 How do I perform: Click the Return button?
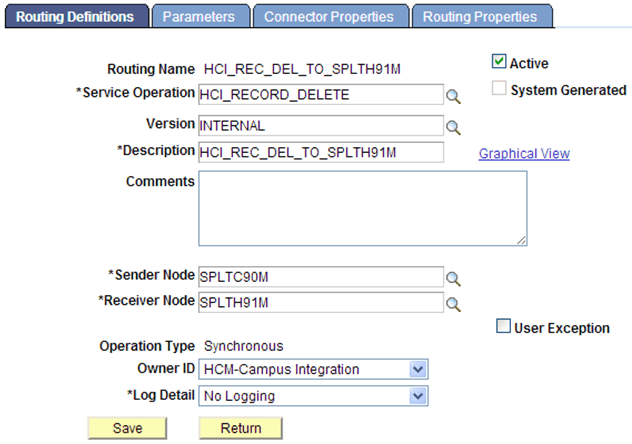point(241,428)
